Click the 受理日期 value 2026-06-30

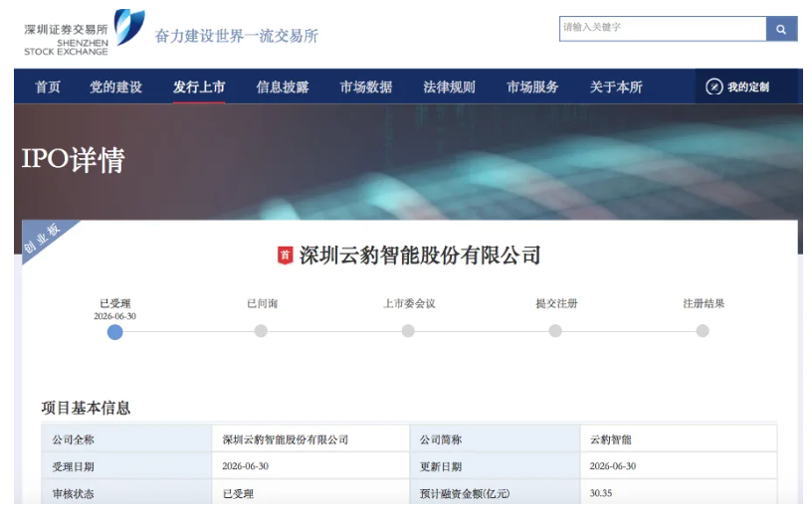246,466
